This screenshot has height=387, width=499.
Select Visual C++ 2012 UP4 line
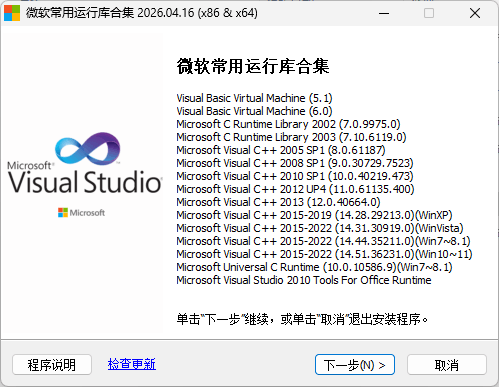[x=295, y=189]
